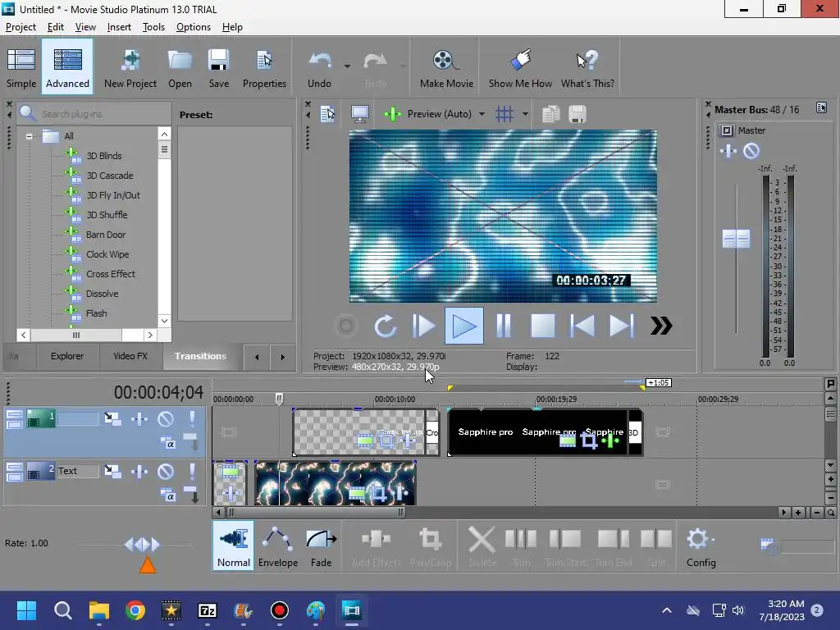Solo video track 1
The image size is (840, 630).
tap(192, 419)
